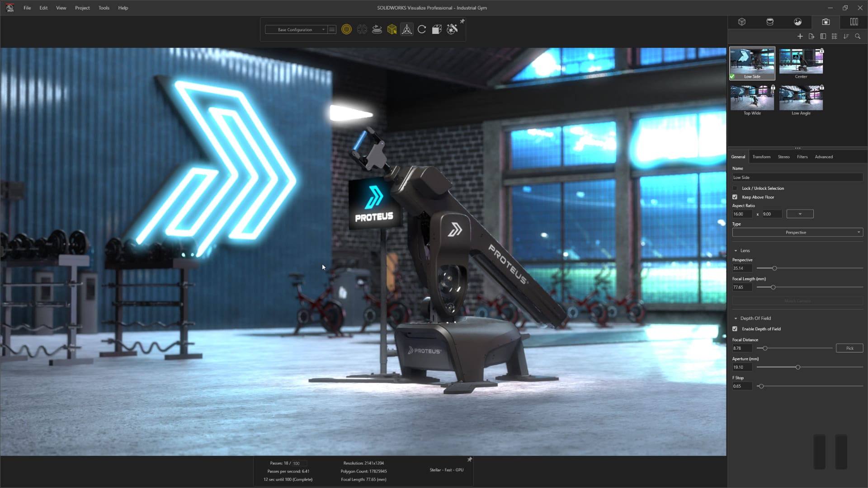This screenshot has width=868, height=488.
Task: Select the Top Wide camera thumbnail
Action: (x=752, y=98)
